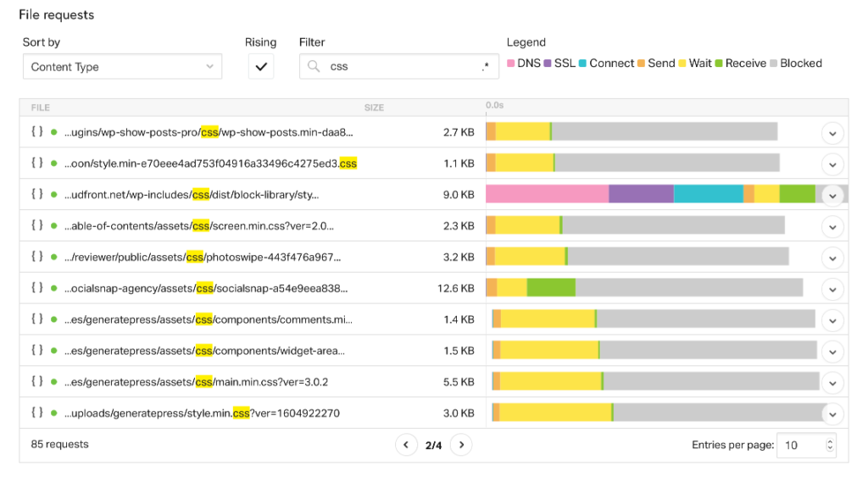Expand the socialsnap CSS request details
Screen dimensions: 868x488
tap(832, 289)
